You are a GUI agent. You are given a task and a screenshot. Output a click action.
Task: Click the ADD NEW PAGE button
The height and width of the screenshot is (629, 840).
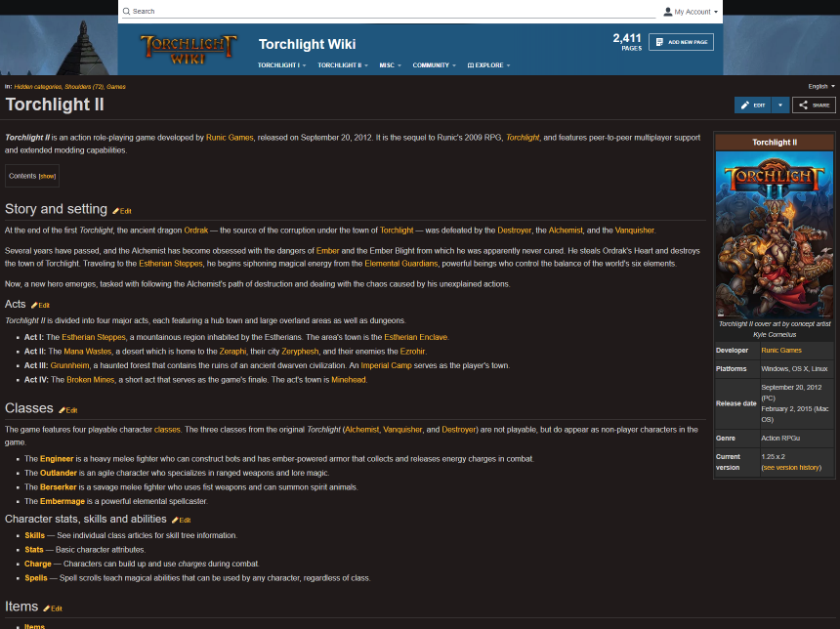[681, 42]
